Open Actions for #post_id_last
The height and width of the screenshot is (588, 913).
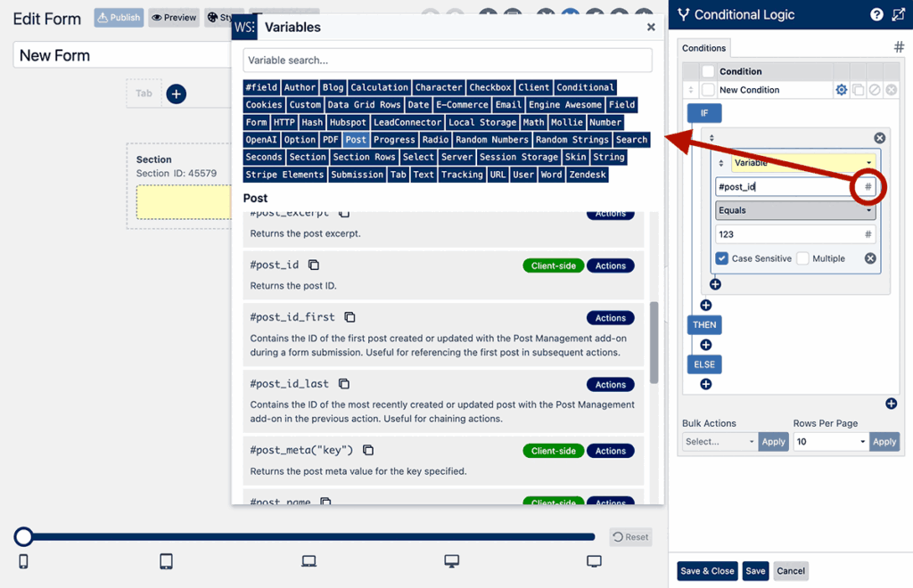pyautogui.click(x=610, y=385)
